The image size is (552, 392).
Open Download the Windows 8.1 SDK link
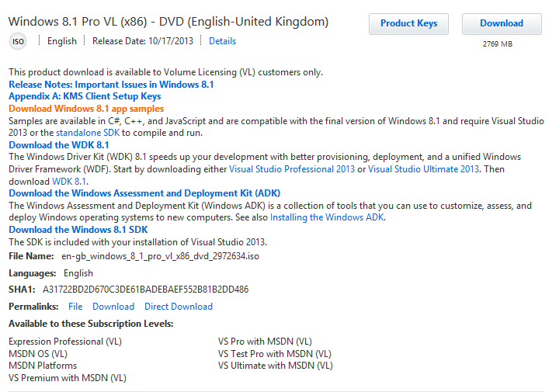point(78,230)
